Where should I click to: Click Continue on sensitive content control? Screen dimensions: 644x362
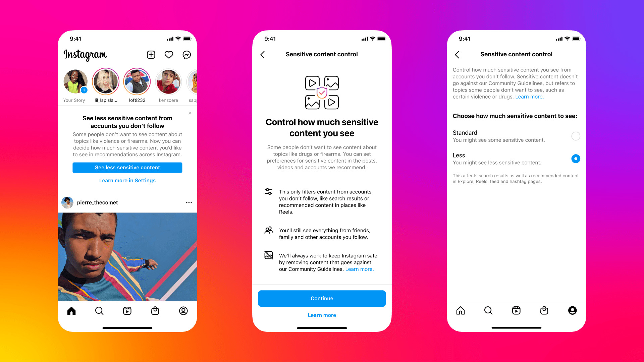coord(322,298)
